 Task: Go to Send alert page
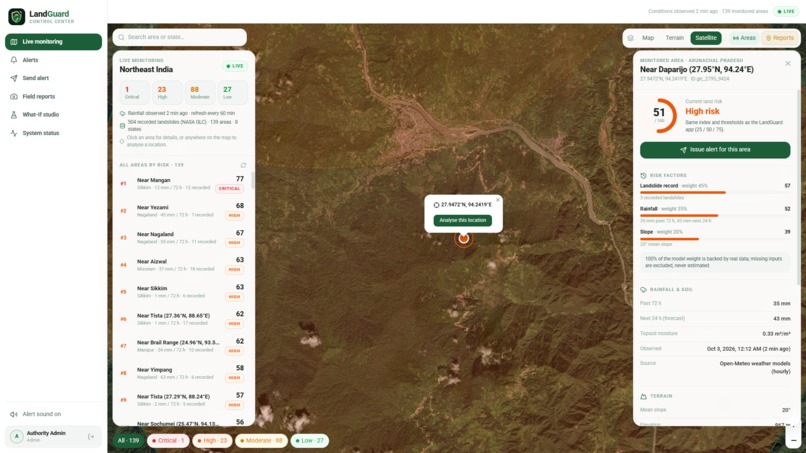point(53,78)
